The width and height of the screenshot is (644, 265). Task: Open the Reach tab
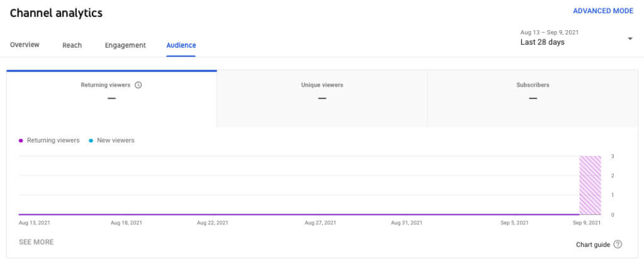click(x=72, y=45)
